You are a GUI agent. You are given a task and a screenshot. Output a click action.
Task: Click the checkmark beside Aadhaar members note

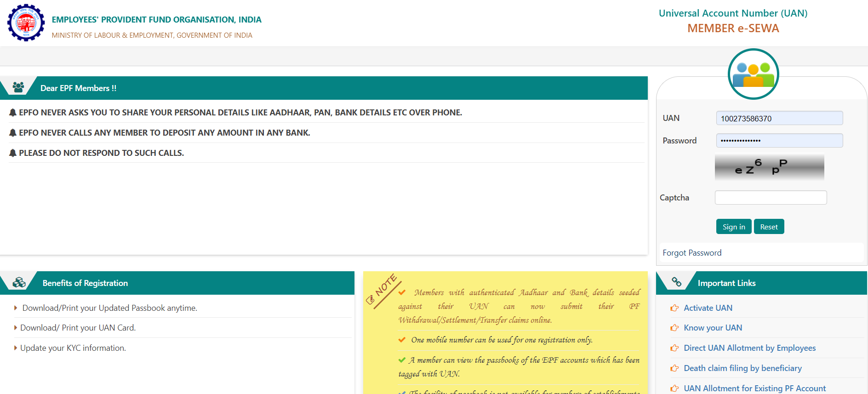point(402,292)
